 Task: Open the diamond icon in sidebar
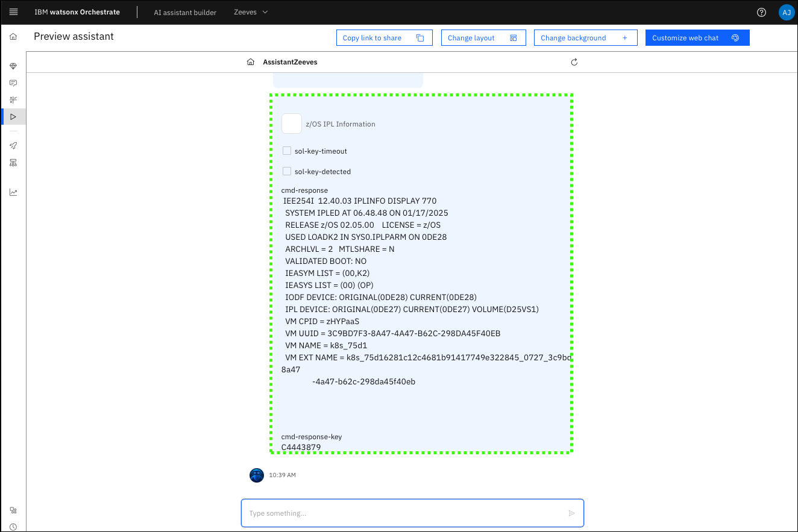[x=13, y=66]
